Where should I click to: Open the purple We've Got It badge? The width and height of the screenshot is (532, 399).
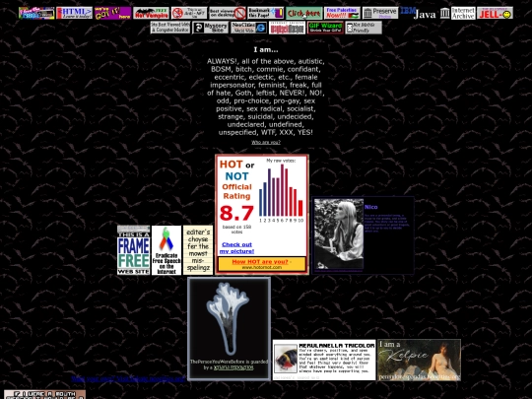112,13
